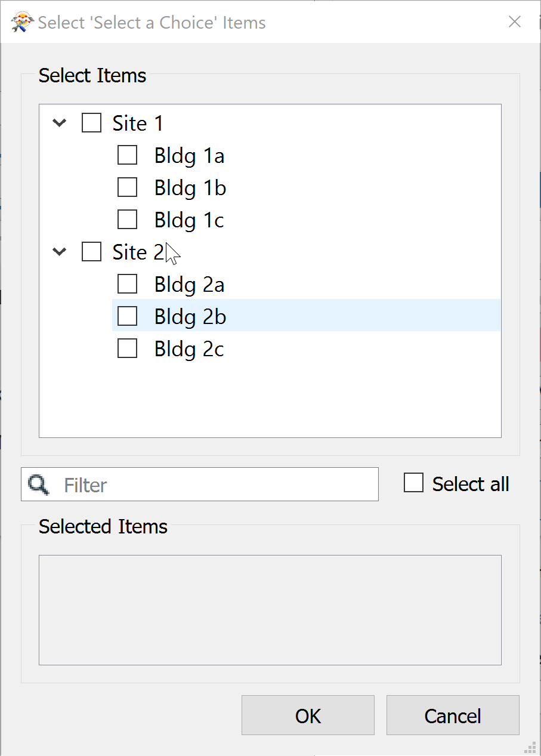Check the Bldg 2a checkbox
This screenshot has width=541, height=756.
127,283
